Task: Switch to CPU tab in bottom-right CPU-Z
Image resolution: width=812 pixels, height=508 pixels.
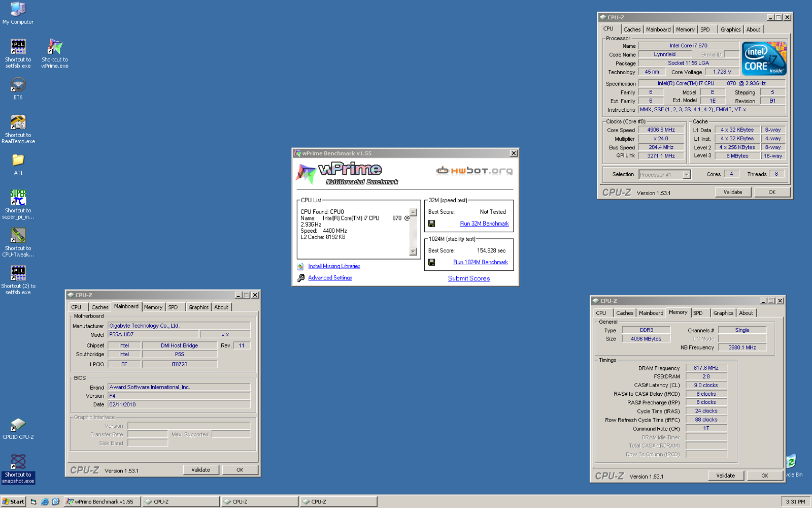Action: coord(601,313)
